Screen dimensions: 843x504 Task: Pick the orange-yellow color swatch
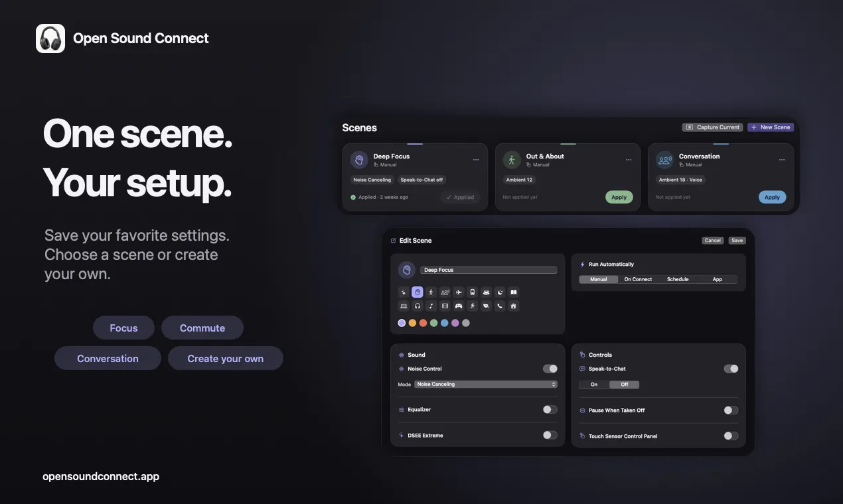tap(412, 323)
